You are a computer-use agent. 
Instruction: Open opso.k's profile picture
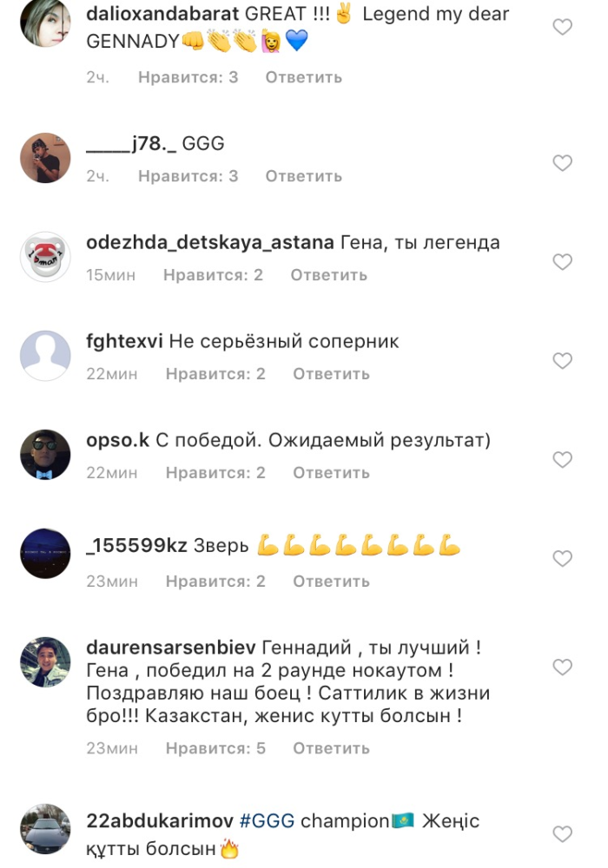(x=45, y=455)
